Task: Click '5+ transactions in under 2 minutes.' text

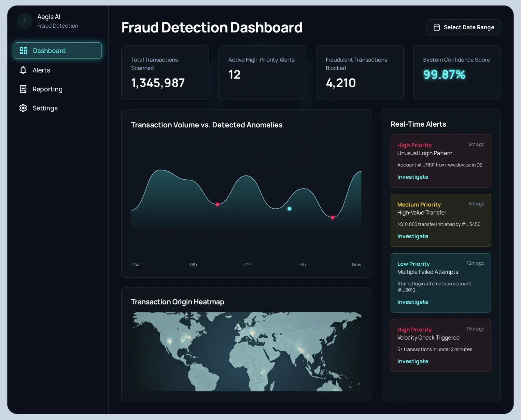Action: tap(435, 349)
